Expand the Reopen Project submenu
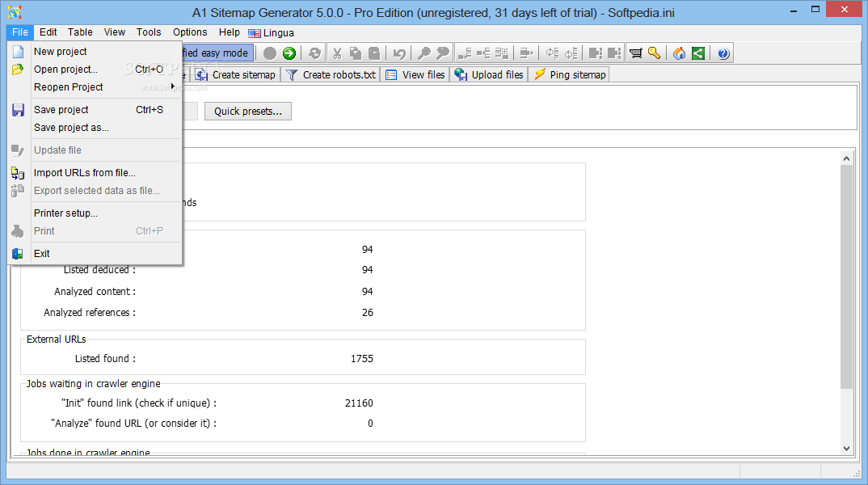868x485 pixels. coord(96,87)
